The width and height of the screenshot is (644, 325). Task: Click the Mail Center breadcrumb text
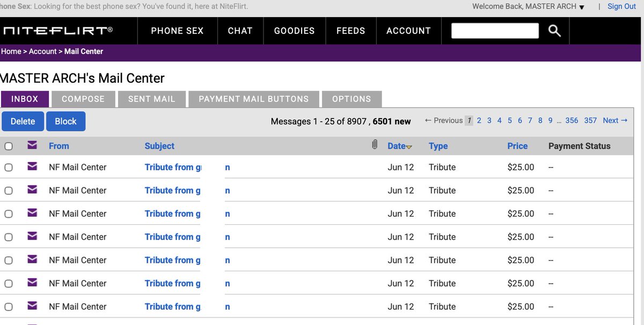84,51
